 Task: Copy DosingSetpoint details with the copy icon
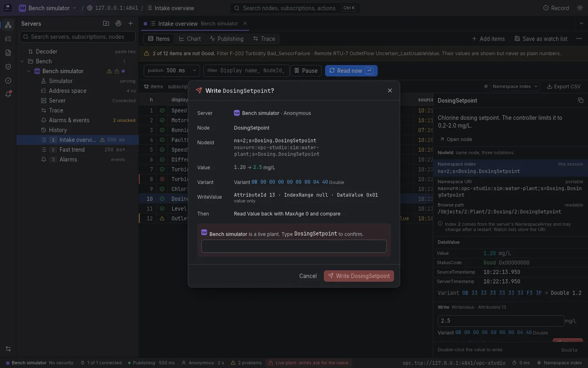pyautogui.click(x=581, y=101)
